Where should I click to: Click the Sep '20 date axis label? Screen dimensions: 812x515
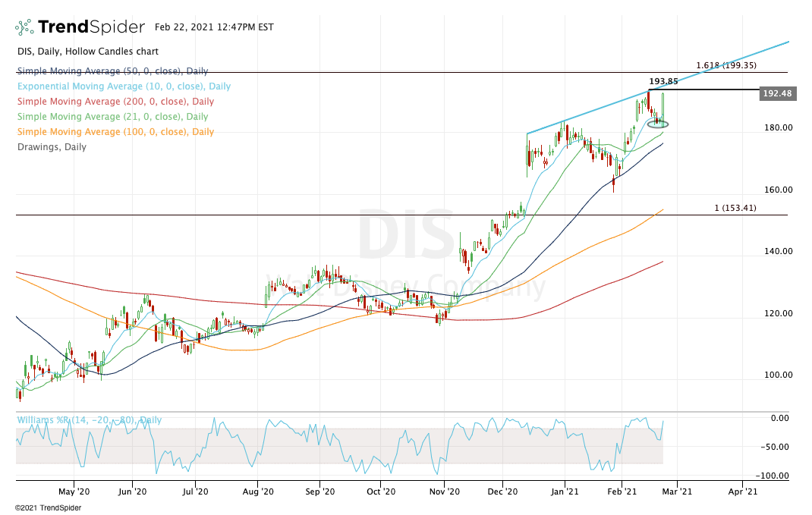pyautogui.click(x=320, y=491)
